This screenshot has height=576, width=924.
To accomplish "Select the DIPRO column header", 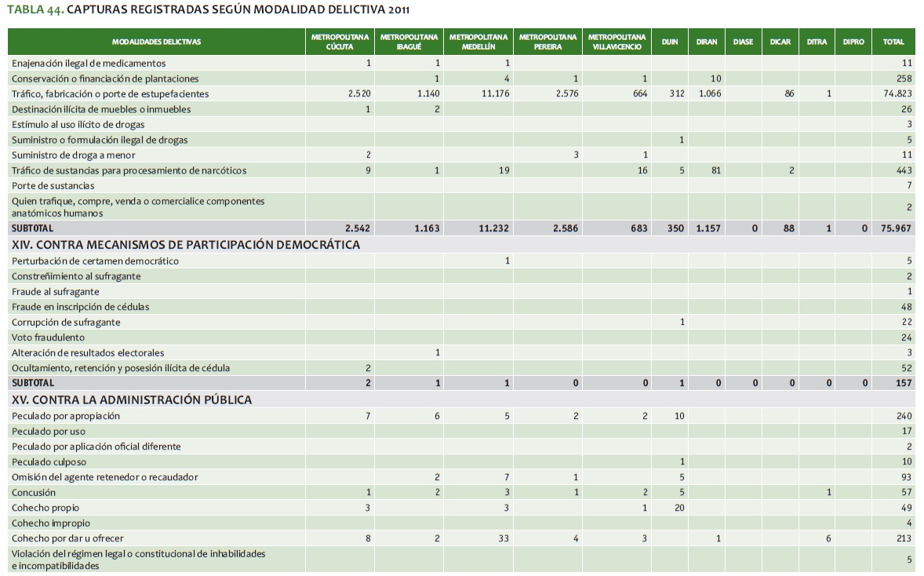I will pos(853,42).
